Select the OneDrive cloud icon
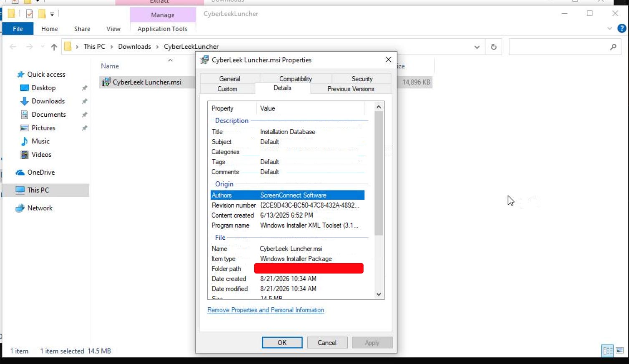 (20, 173)
